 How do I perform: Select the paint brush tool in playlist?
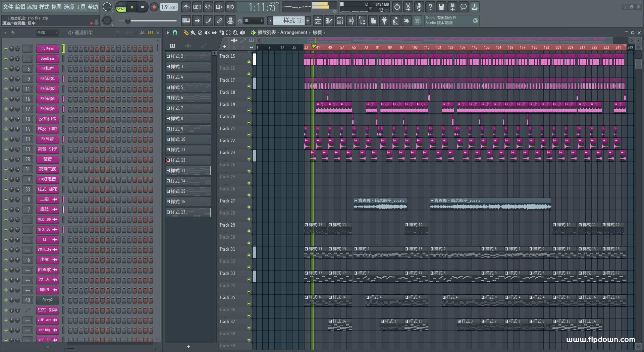193,33
